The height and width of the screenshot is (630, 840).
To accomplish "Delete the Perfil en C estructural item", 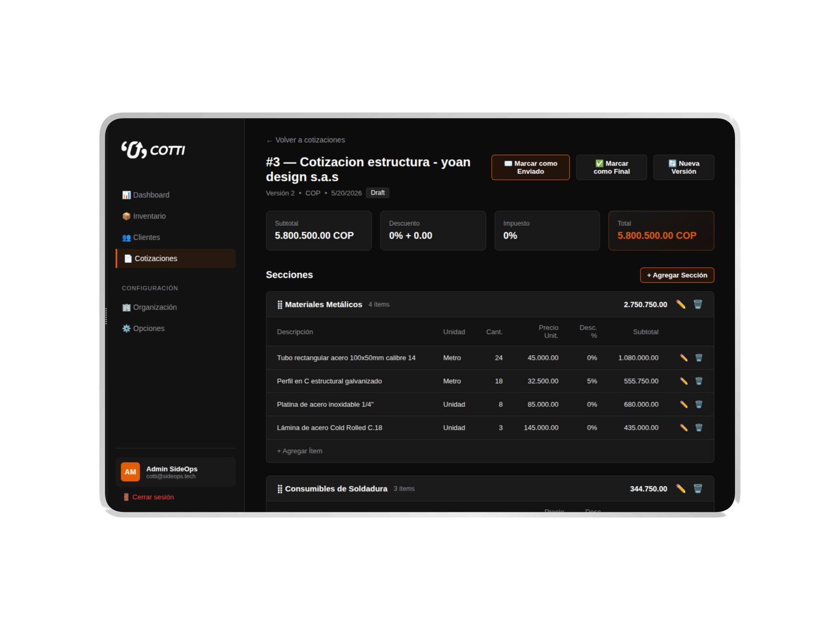I will (x=699, y=381).
